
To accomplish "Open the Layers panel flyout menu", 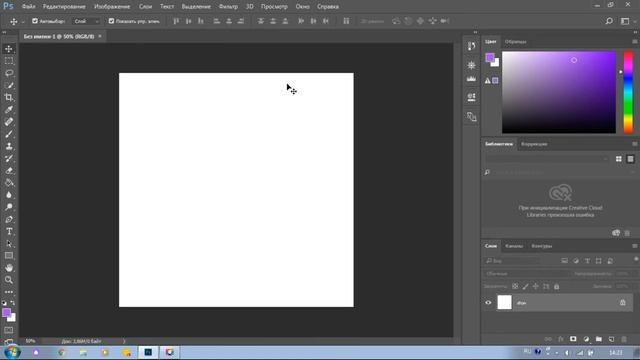I will point(635,246).
